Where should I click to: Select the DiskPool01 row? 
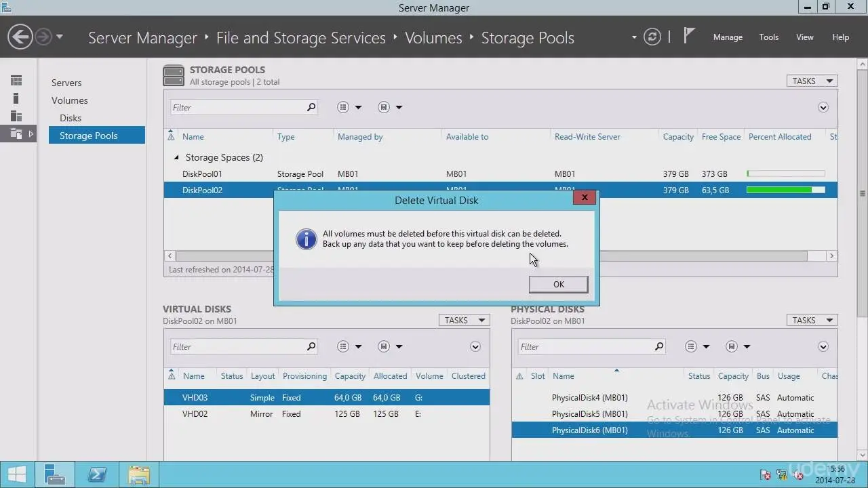(x=500, y=174)
